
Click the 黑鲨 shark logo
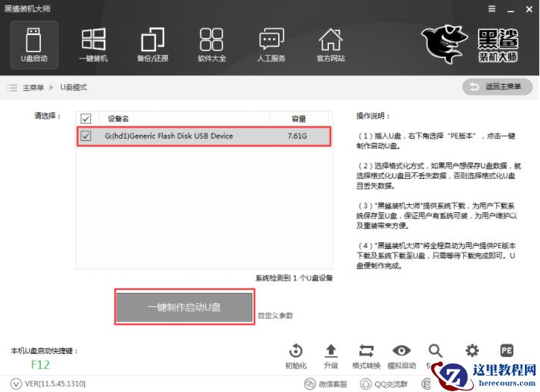[x=445, y=44]
